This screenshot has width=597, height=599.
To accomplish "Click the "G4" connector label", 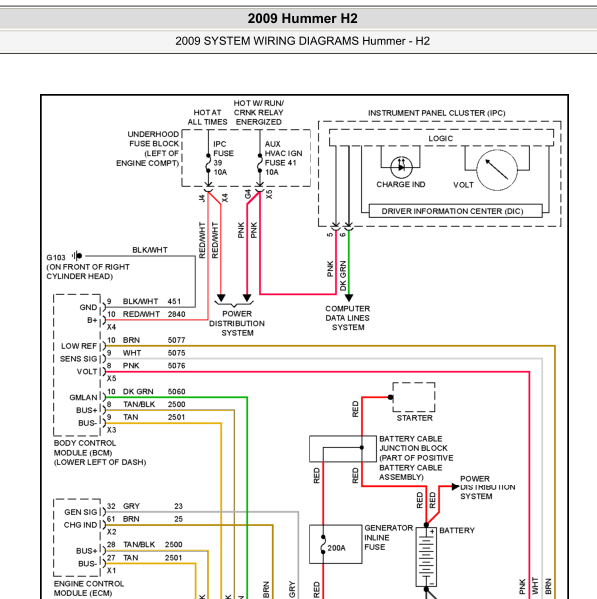I will click(x=248, y=195).
